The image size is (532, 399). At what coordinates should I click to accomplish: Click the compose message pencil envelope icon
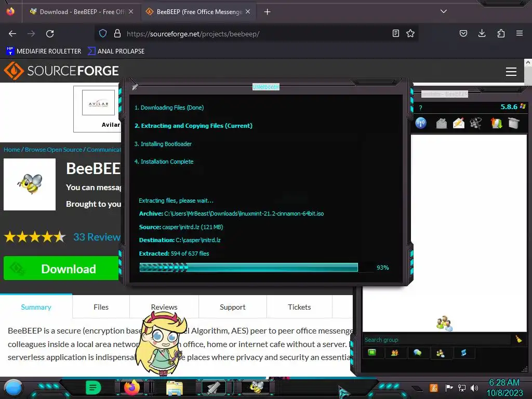point(458,123)
